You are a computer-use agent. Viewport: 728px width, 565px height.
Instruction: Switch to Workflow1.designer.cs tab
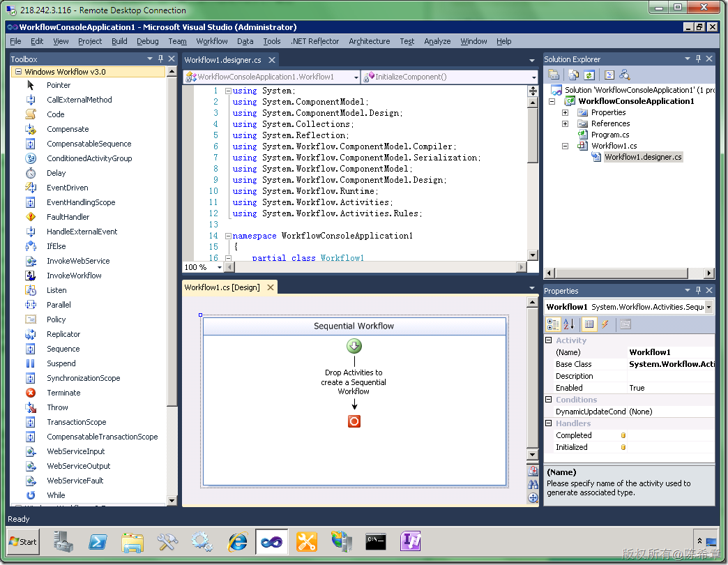click(x=223, y=60)
